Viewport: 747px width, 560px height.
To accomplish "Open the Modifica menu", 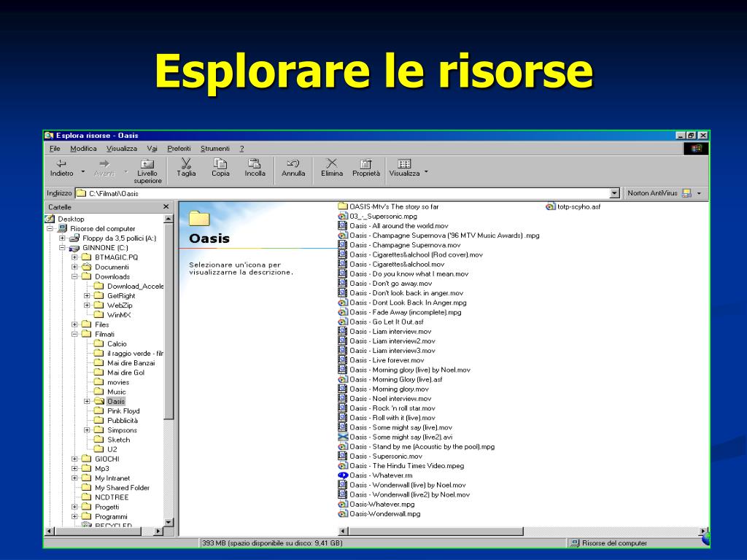I will click(x=83, y=149).
